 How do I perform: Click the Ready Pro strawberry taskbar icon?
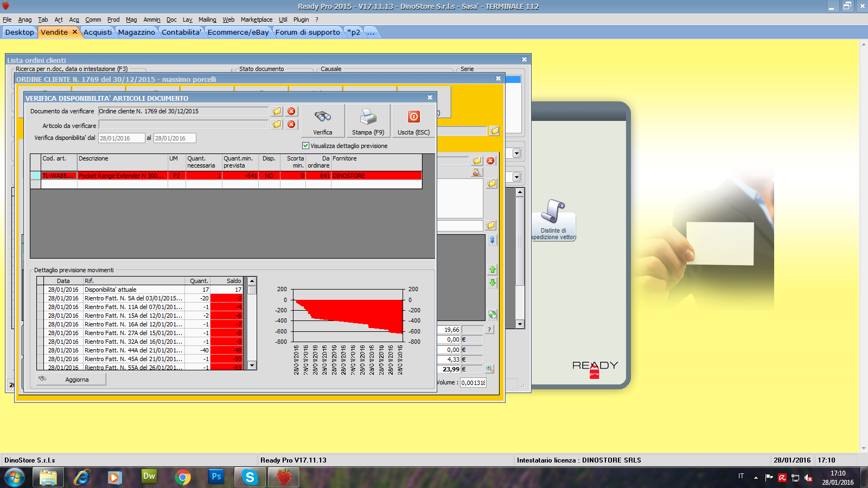point(284,477)
